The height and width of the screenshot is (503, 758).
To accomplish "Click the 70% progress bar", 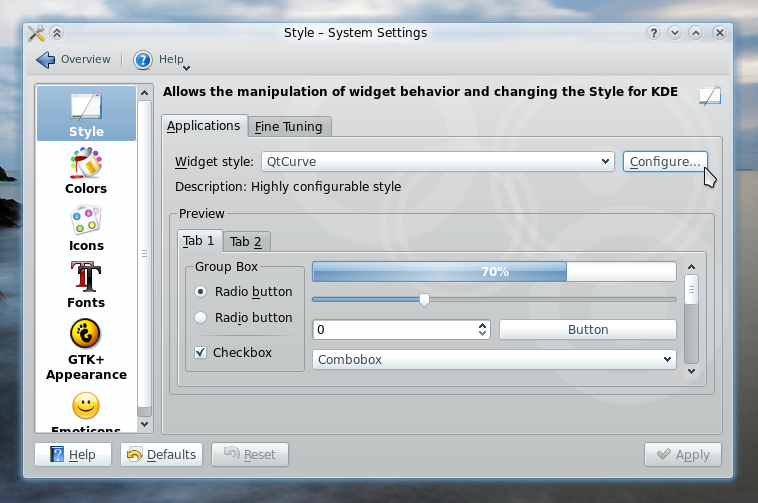I will point(494,272).
